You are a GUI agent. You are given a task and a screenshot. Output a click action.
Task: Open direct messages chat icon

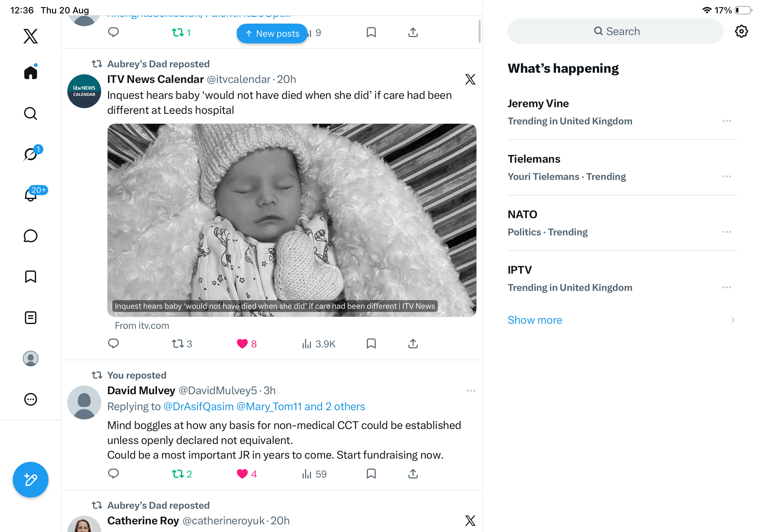pos(31,236)
